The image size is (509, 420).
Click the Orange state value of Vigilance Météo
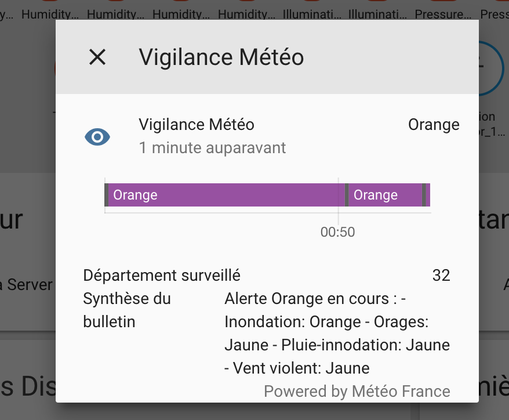point(434,124)
